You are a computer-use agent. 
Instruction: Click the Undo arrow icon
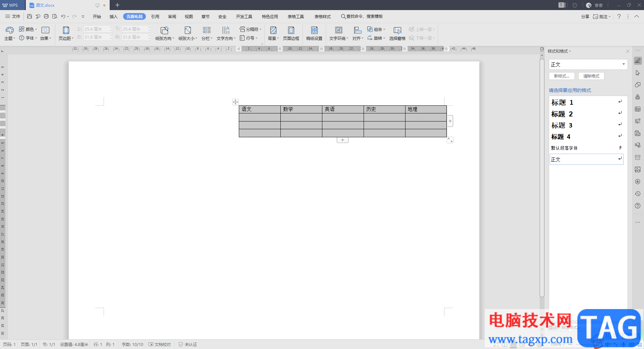[x=63, y=16]
